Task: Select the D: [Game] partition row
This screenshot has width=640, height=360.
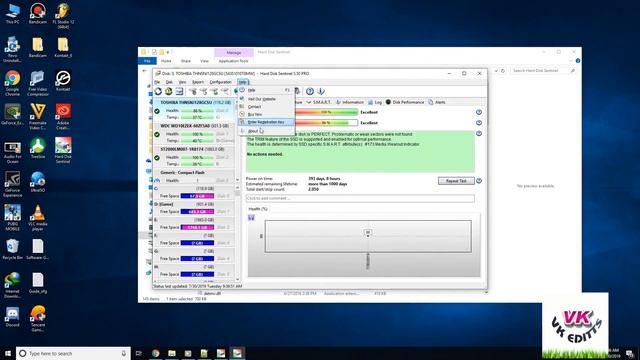Action: tap(193, 208)
